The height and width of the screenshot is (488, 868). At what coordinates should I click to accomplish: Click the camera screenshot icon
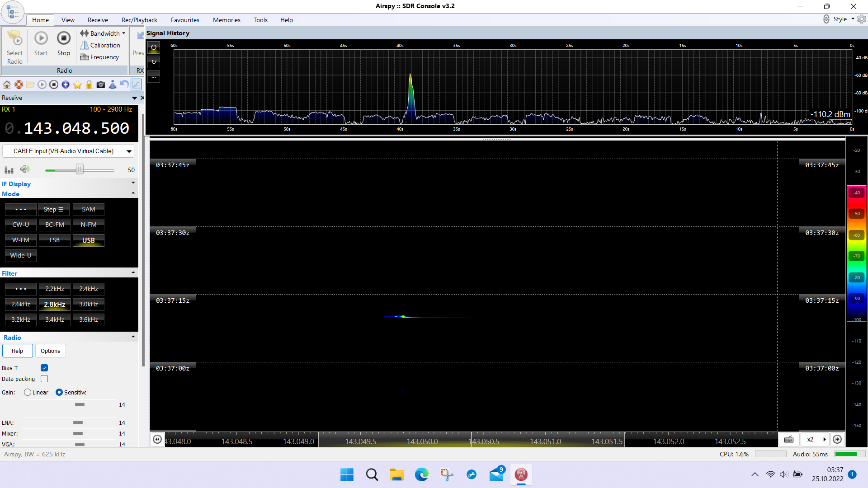pyautogui.click(x=101, y=84)
